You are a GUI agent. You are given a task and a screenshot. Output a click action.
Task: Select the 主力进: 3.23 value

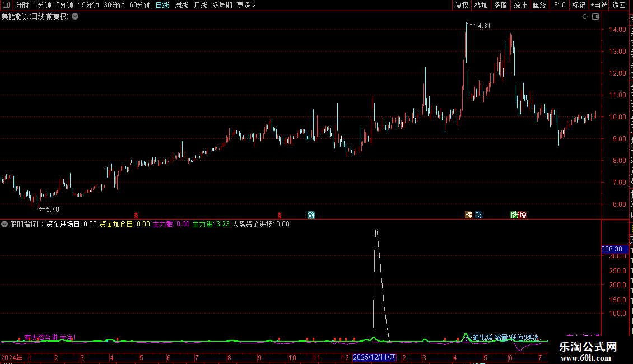click(211, 224)
